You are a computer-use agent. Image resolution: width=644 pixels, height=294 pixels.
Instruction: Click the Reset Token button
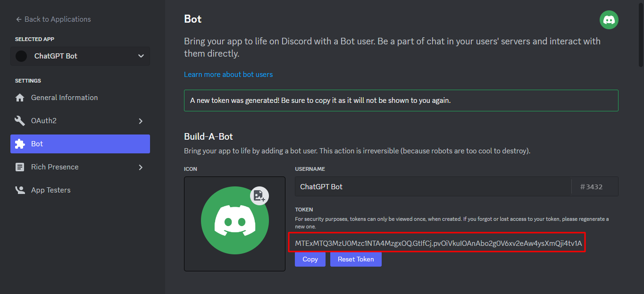click(356, 259)
